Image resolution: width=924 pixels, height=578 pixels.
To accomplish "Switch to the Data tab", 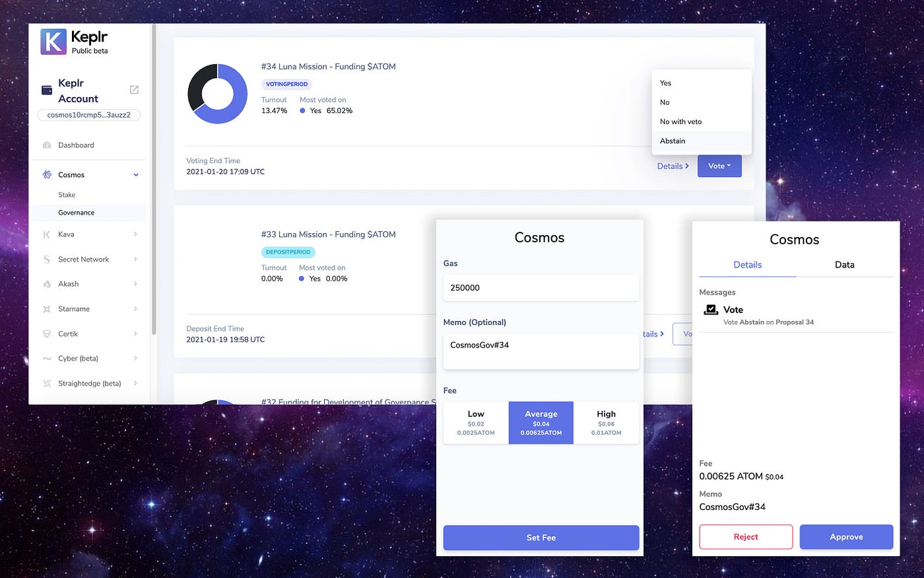I will click(844, 265).
